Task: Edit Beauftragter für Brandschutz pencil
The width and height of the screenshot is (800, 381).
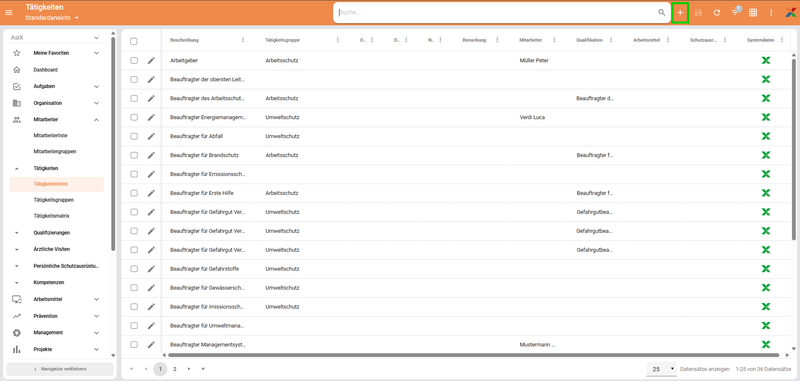Action: point(151,155)
